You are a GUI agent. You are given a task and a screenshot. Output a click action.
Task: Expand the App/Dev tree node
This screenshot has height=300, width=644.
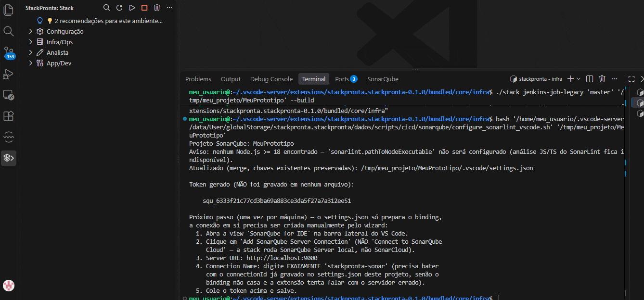click(31, 63)
